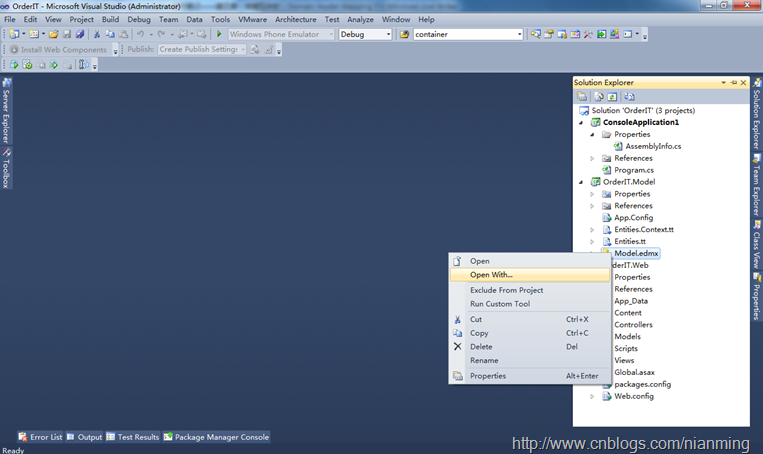Screen dimensions: 763x454
Task: Expand Entities.tt node
Action: (x=592, y=242)
